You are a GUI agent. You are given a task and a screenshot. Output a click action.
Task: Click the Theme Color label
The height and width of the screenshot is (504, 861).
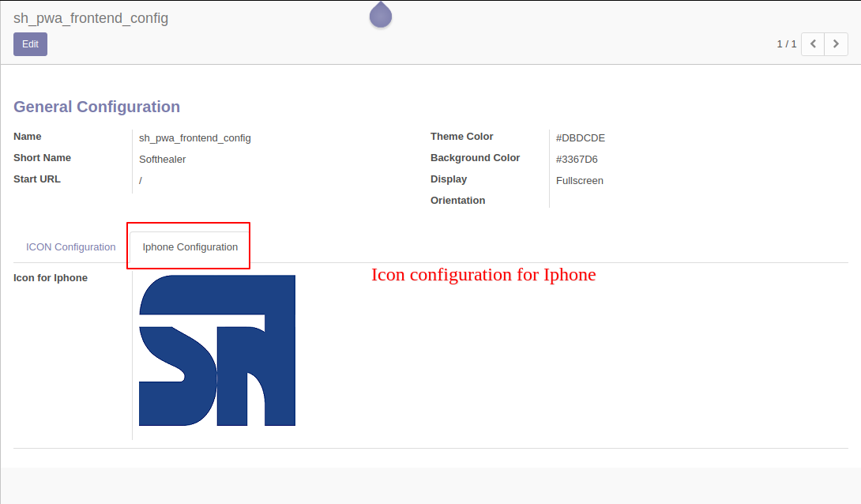pyautogui.click(x=462, y=136)
